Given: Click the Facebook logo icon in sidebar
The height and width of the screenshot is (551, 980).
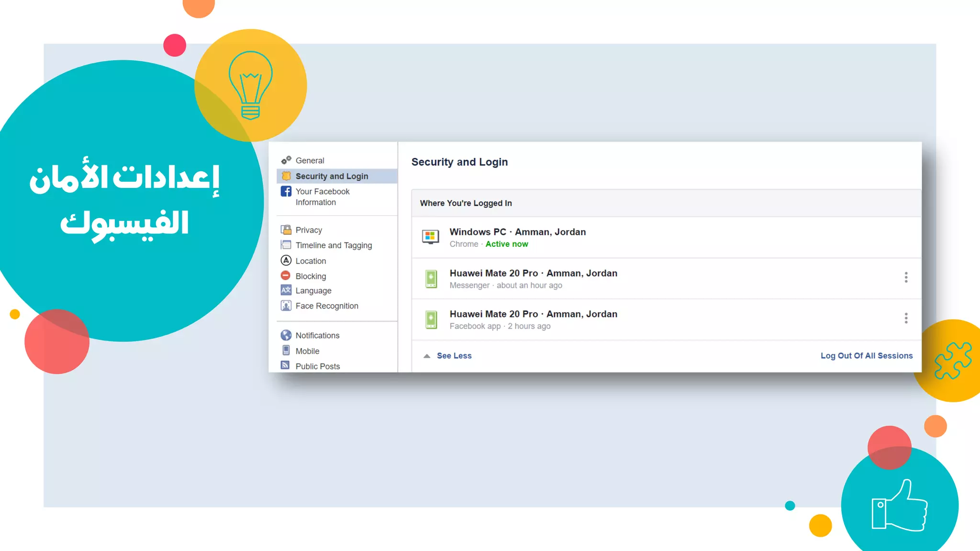Looking at the screenshot, I should (x=286, y=191).
